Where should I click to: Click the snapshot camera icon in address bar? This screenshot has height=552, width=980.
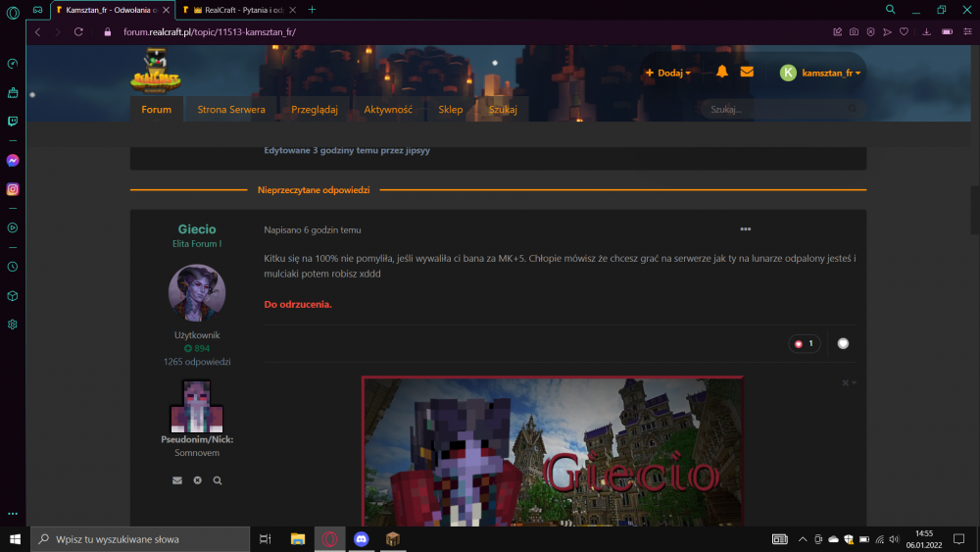(x=854, y=32)
